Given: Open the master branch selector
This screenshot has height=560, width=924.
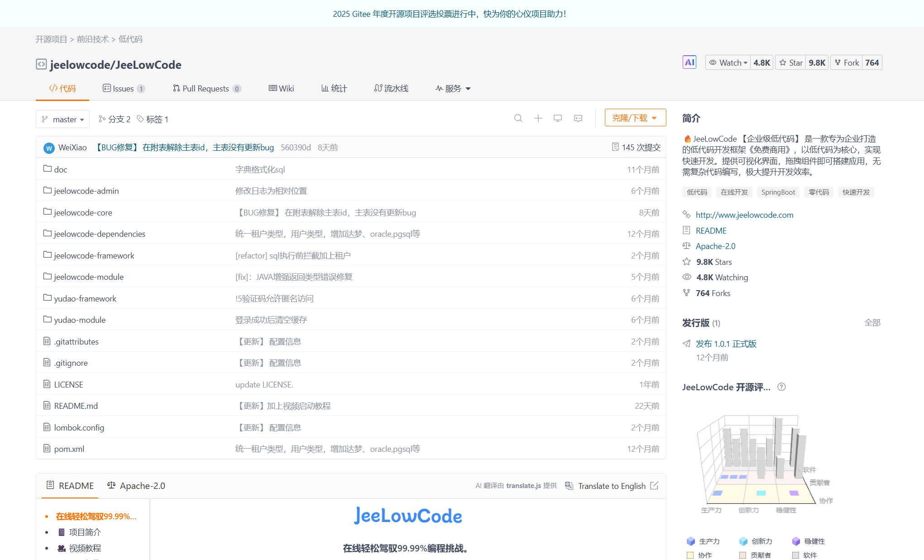Looking at the screenshot, I should [x=62, y=119].
